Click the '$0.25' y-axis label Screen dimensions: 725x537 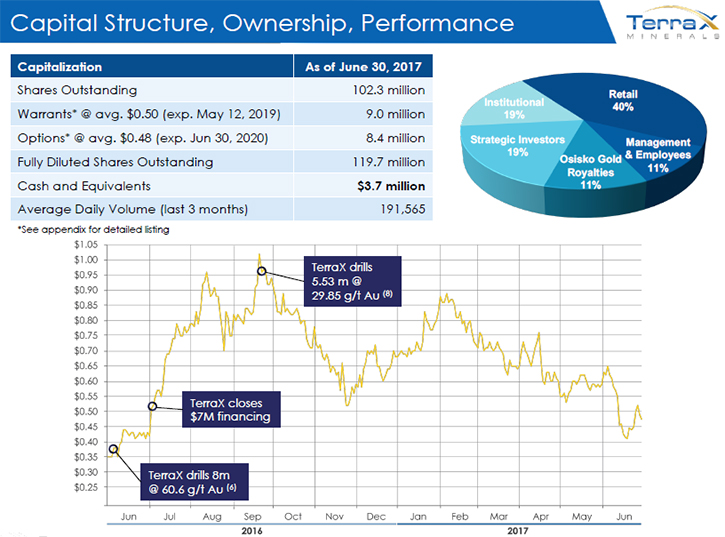86,488
